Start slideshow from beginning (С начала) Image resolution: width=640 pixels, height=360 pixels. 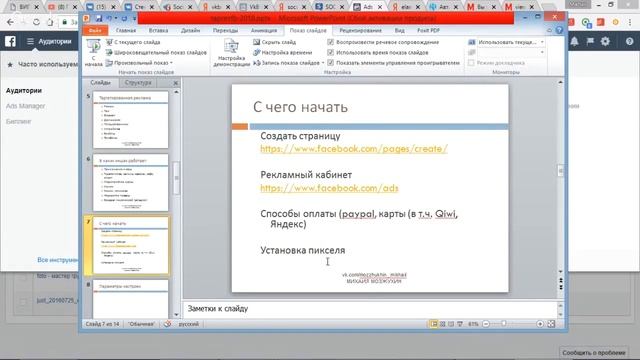click(93, 53)
